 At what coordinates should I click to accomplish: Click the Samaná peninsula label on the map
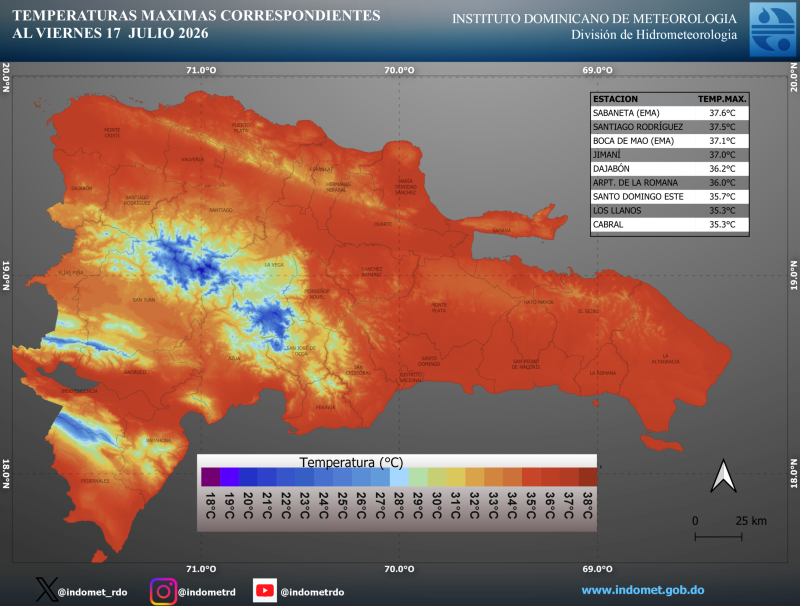502,231
